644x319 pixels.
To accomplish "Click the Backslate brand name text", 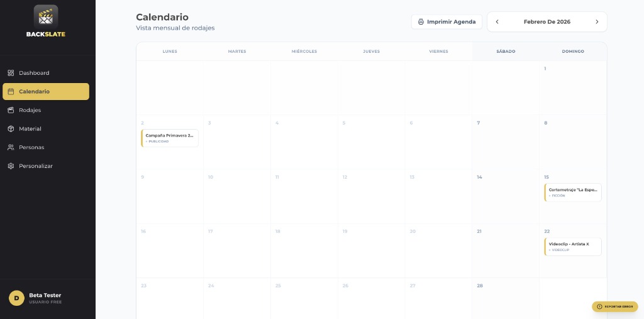I will point(45,34).
